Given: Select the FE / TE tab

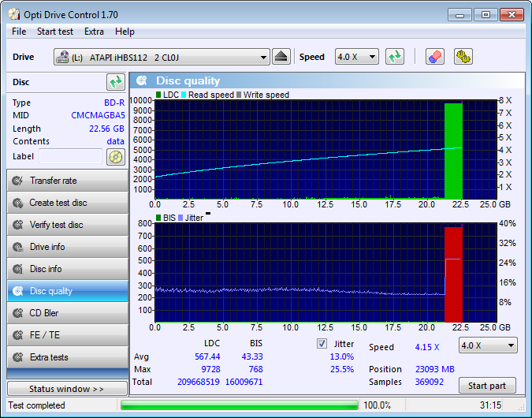Looking at the screenshot, I should [x=68, y=335].
